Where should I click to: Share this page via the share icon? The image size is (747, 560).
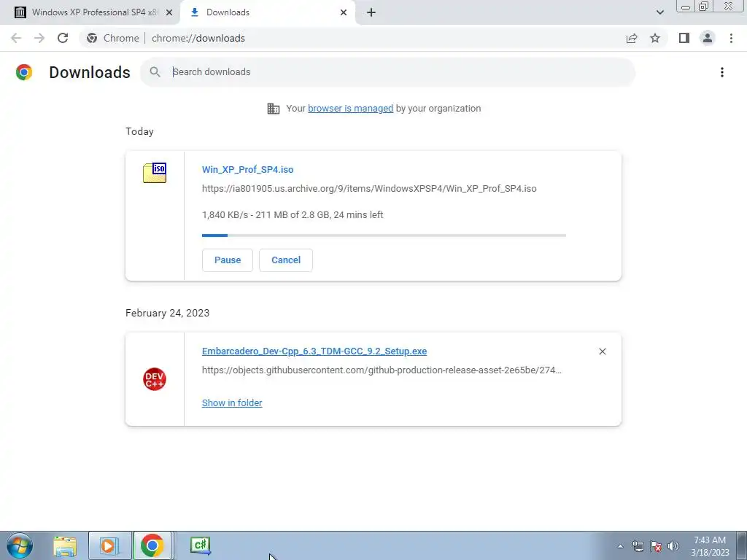(632, 38)
